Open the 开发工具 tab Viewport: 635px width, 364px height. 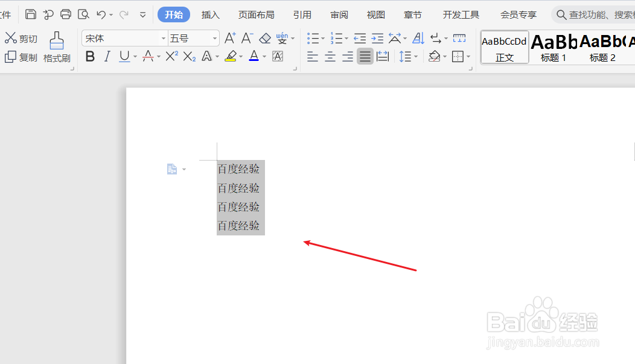point(461,15)
